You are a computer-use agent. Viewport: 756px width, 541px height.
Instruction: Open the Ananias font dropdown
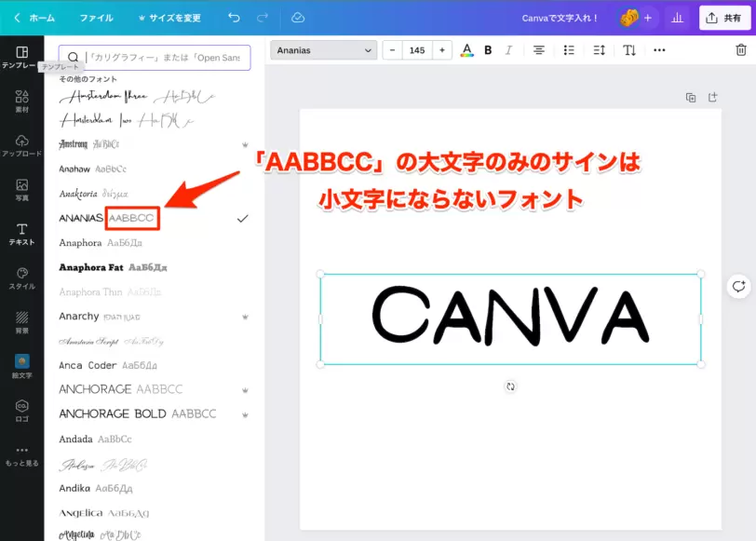(x=323, y=50)
